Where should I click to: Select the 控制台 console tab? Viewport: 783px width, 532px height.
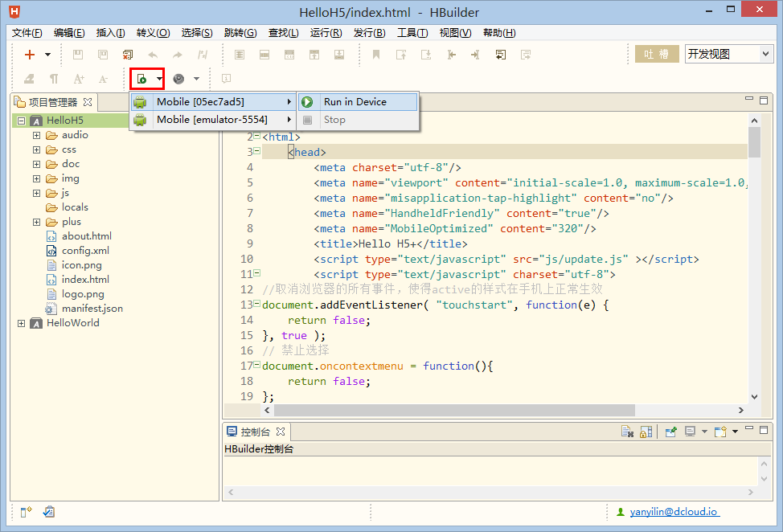pyautogui.click(x=255, y=432)
